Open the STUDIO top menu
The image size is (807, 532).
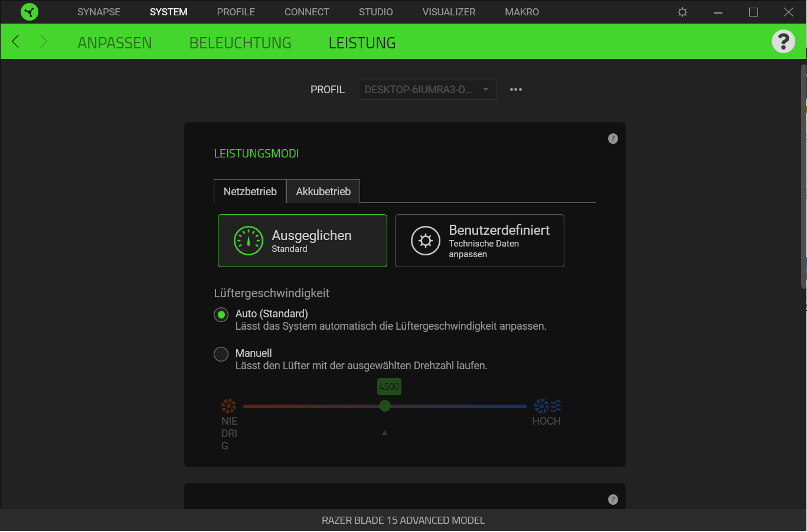376,12
